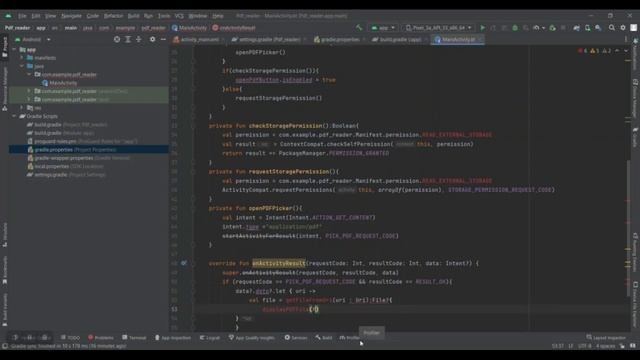The width and height of the screenshot is (640, 360).
Task: Click the Search Everywhere magnifier icon
Action: [x=611, y=28]
